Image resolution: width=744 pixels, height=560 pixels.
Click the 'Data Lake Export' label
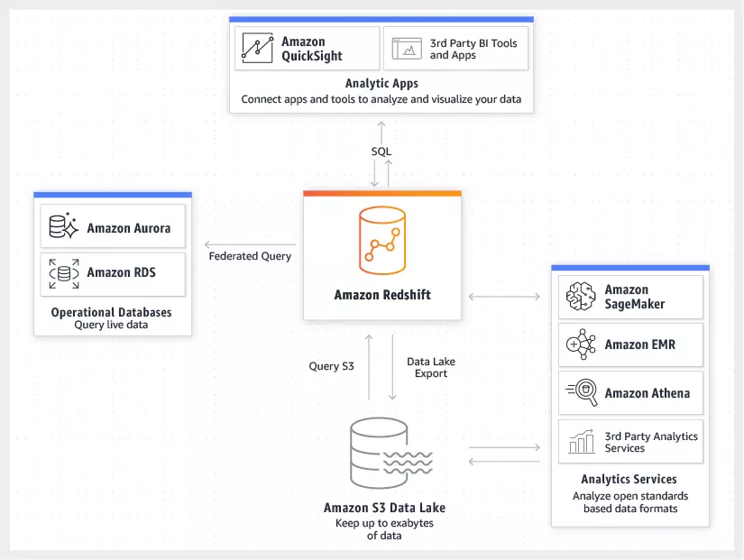click(x=431, y=367)
